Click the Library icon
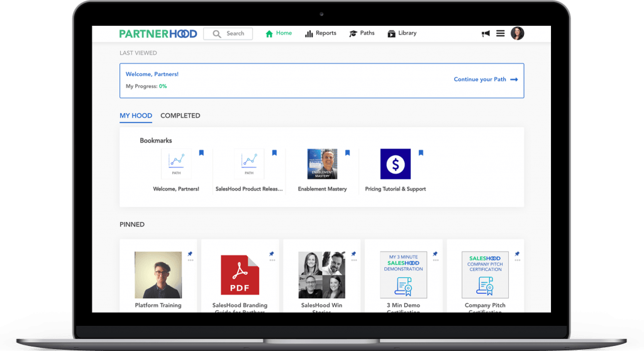This screenshot has width=644, height=351. [x=391, y=34]
